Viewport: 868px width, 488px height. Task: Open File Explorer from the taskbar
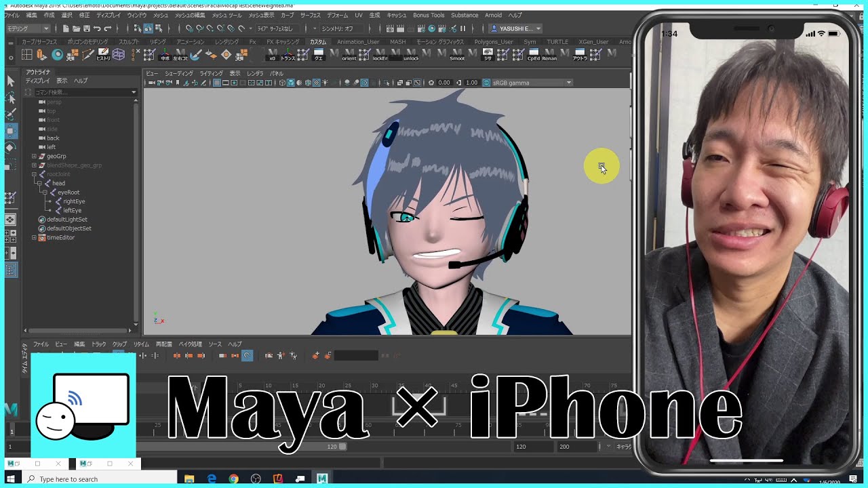(190, 479)
